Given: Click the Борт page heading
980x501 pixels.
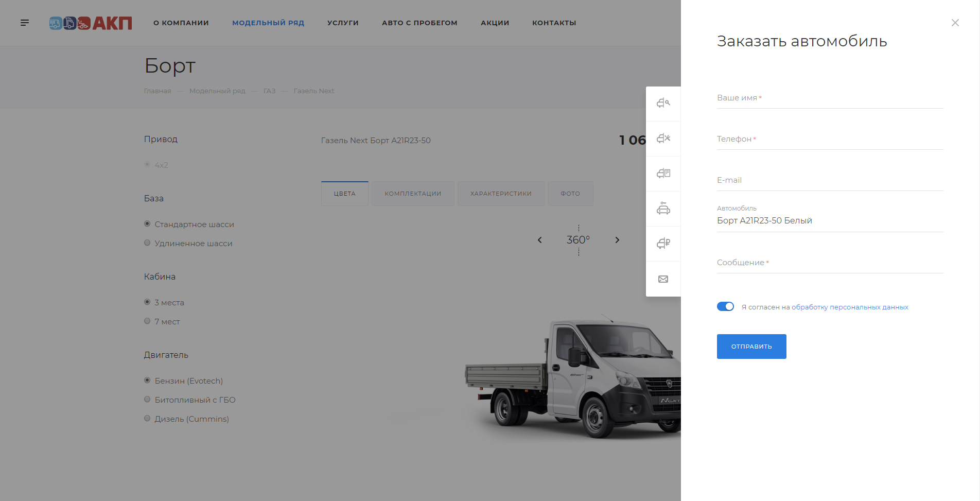Looking at the screenshot, I should [x=170, y=66].
